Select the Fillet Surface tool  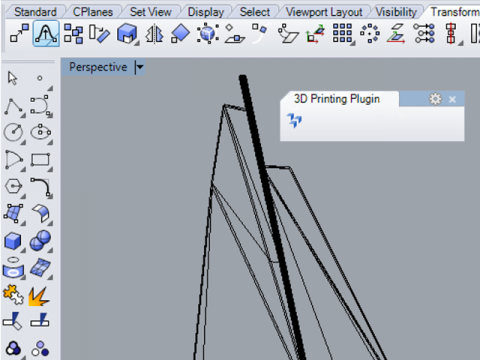41,213
